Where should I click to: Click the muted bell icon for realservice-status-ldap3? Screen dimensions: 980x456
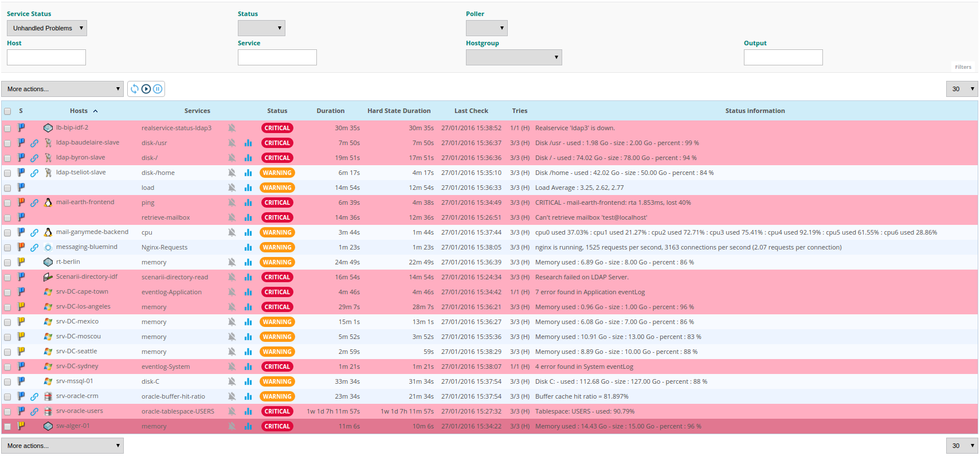[x=232, y=128]
